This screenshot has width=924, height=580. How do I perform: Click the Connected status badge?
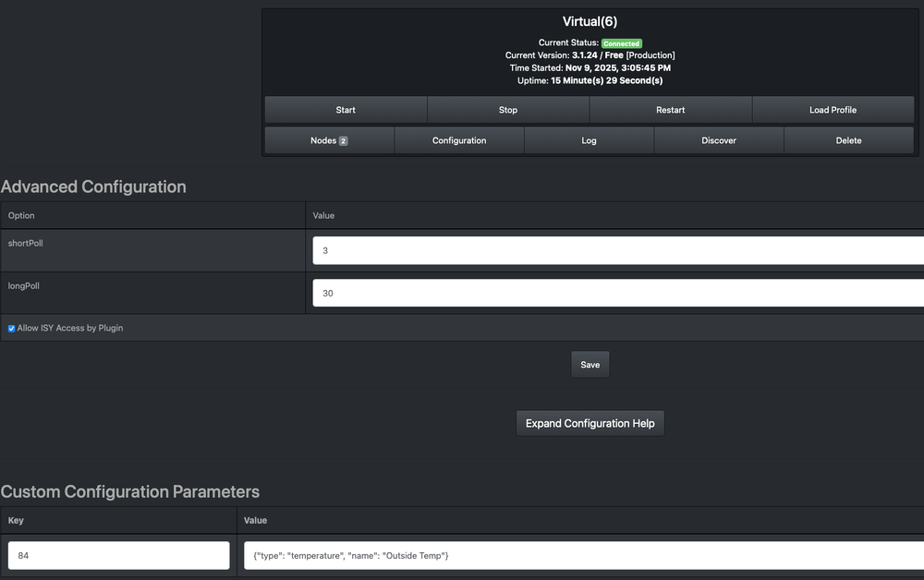621,42
